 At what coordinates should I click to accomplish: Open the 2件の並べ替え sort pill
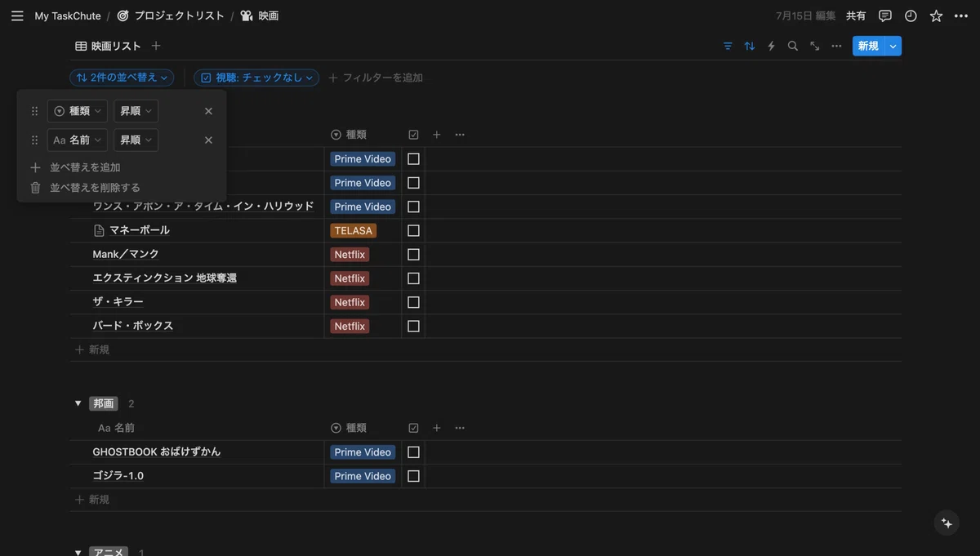pyautogui.click(x=122, y=78)
